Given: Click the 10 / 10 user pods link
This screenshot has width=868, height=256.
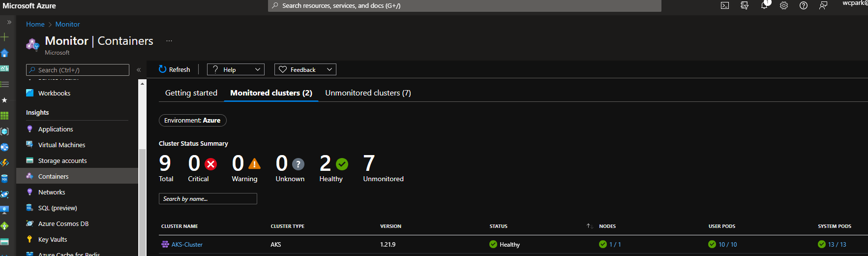Looking at the screenshot, I should click(x=727, y=245).
